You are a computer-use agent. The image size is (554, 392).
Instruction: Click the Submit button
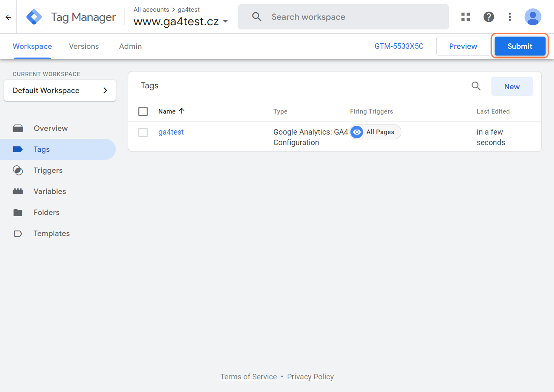point(520,46)
